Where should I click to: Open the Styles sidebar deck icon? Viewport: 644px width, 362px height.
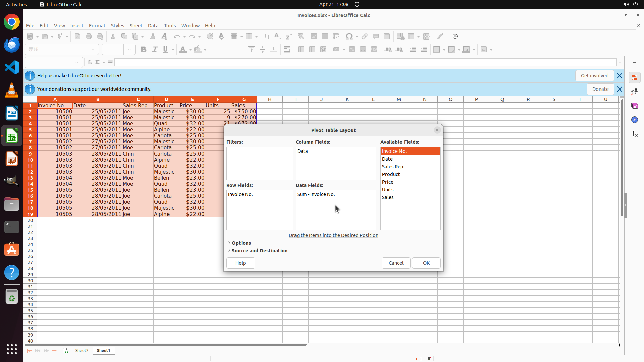pos(634,92)
